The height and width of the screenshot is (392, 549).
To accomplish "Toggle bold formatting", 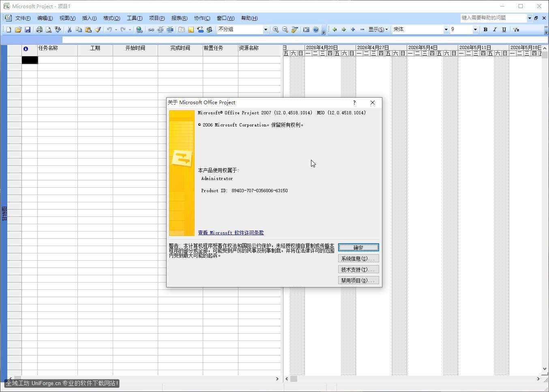I will [x=485, y=30].
